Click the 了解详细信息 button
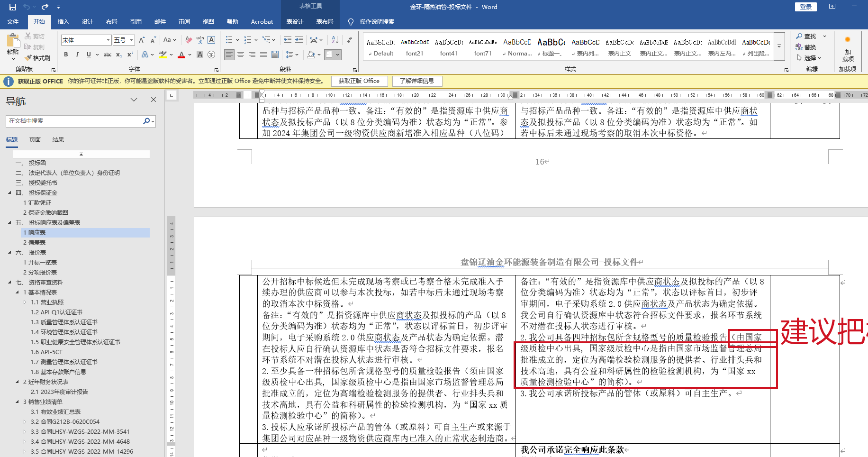The width and height of the screenshot is (868, 457). pyautogui.click(x=417, y=81)
